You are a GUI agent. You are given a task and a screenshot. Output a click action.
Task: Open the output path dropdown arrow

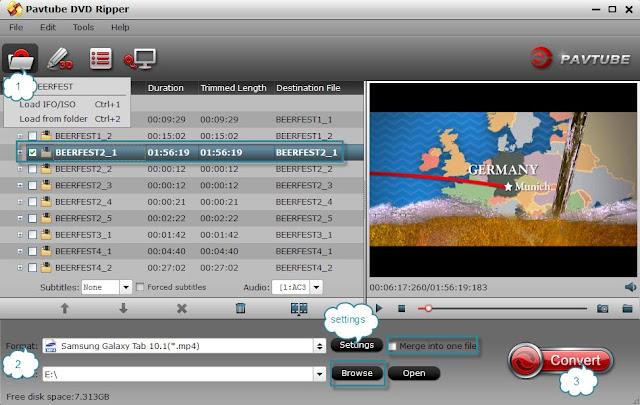point(319,374)
